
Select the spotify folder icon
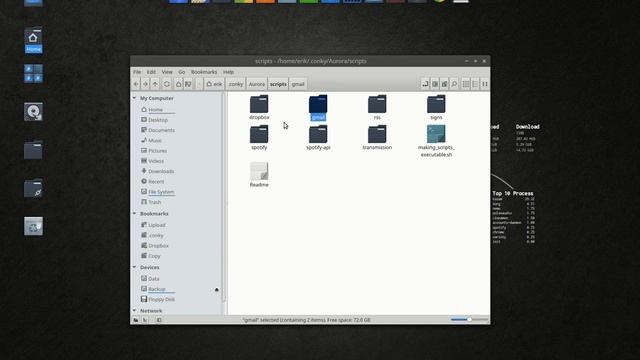[259, 134]
